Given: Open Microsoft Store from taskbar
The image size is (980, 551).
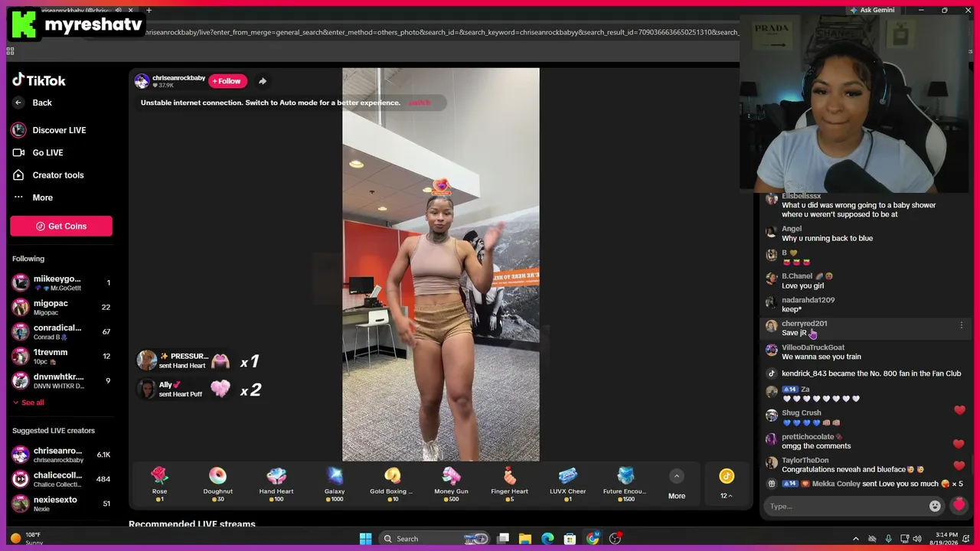Looking at the screenshot, I should (570, 539).
